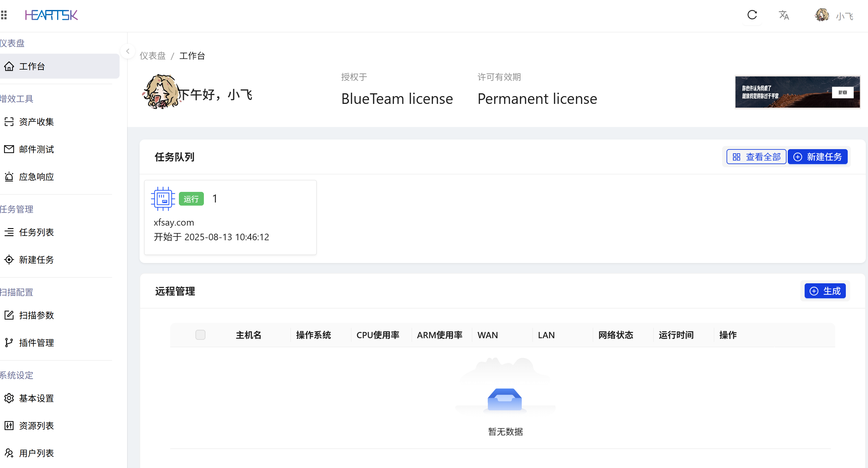
Task: Click the 邮件测试 envelope icon
Action: click(x=9, y=149)
